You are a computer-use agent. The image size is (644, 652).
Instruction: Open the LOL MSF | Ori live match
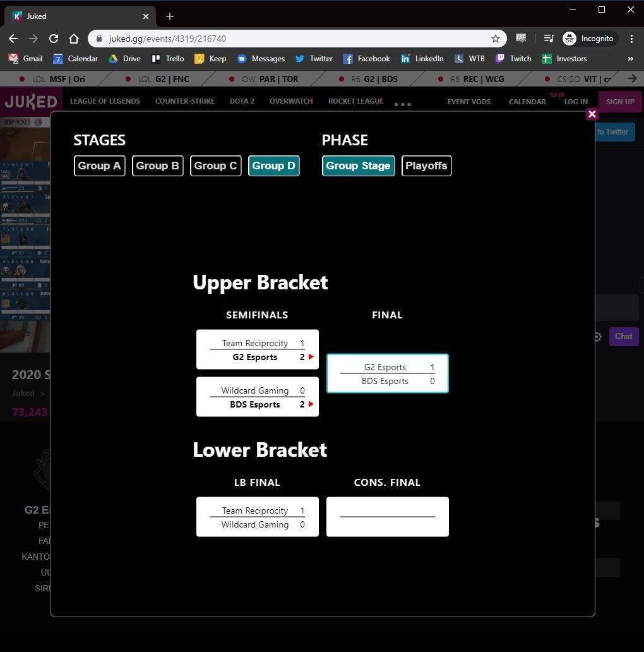tap(52, 79)
